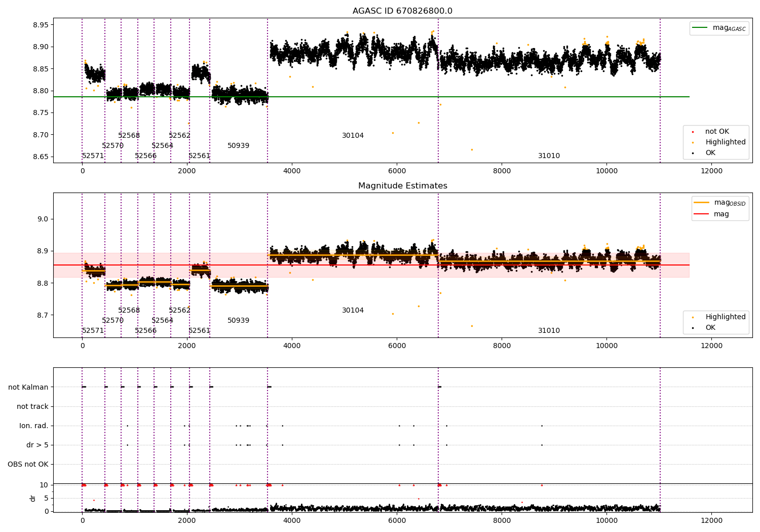Select OBSID label 52566 in the top plot
The width and height of the screenshot is (760, 532).
pos(146,156)
